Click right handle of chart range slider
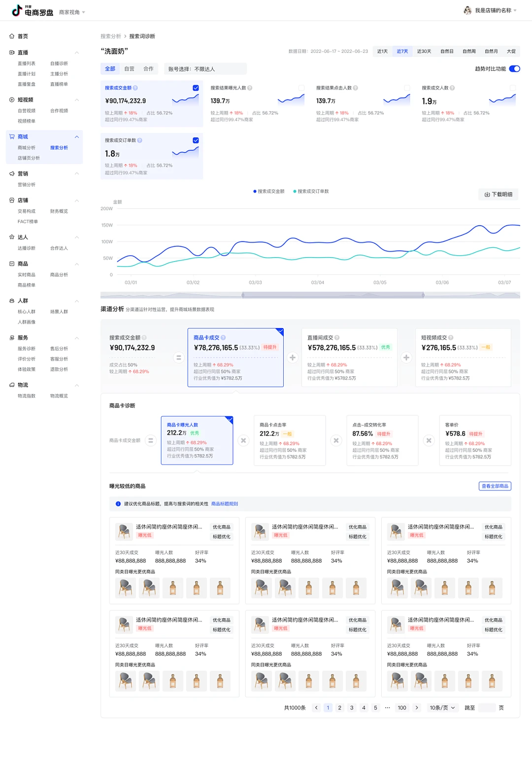 point(423,295)
